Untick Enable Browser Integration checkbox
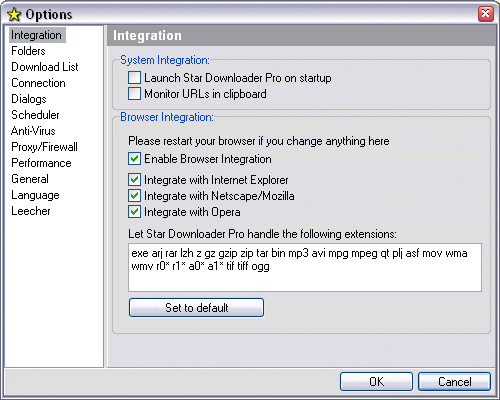Viewport: 500px width, 400px height. coord(134,159)
